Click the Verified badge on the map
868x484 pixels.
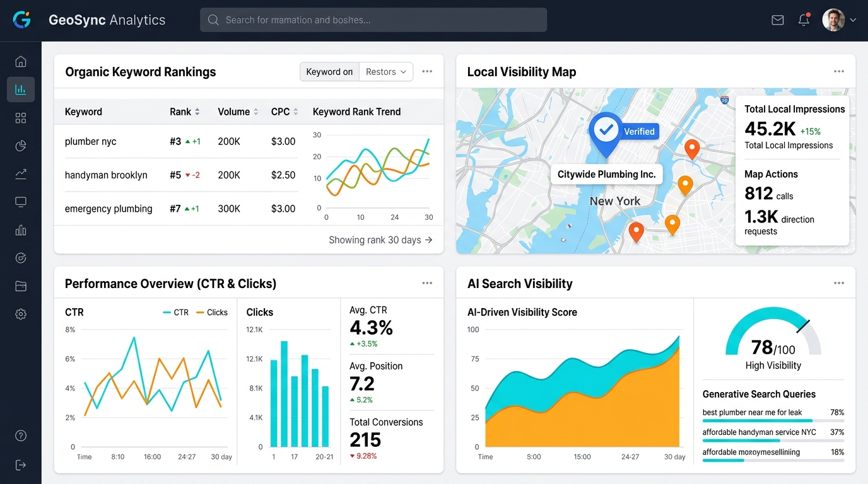(638, 131)
